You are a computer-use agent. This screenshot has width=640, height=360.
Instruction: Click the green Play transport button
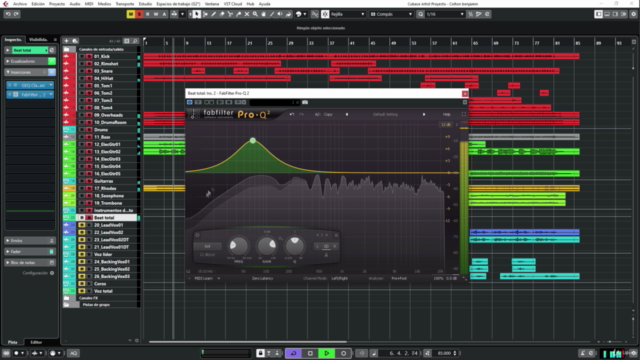click(x=327, y=353)
